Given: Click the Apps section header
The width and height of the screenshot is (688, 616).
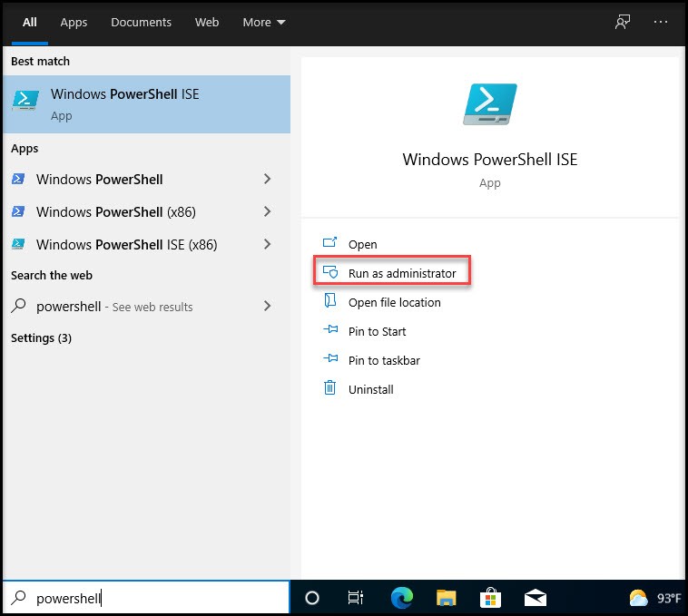Looking at the screenshot, I should 25,149.
